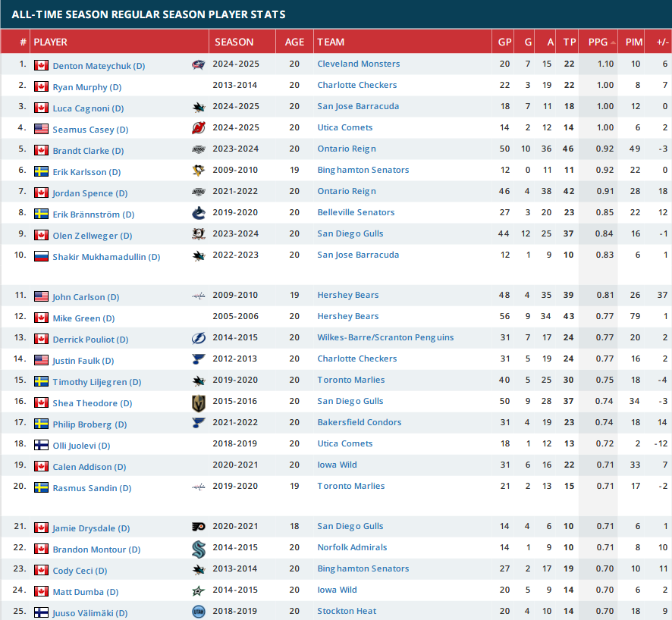Click LA Kings logo in Jordan Spence row
The image size is (672, 620).
click(x=199, y=192)
